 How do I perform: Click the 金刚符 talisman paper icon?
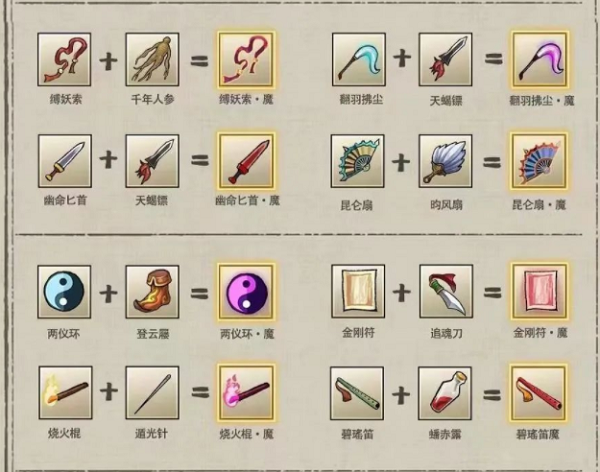click(x=358, y=291)
